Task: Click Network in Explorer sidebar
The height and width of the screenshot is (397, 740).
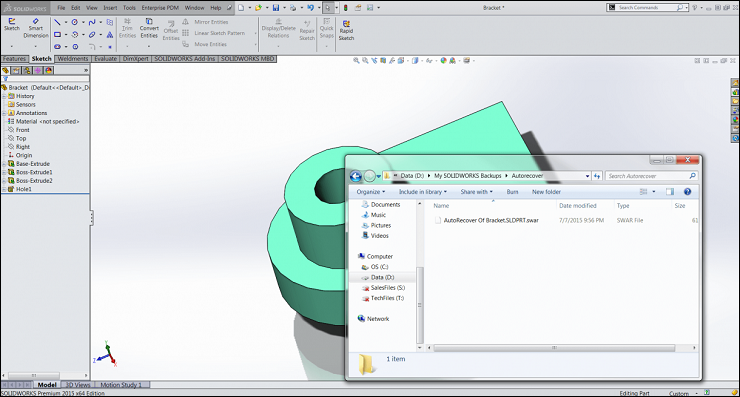Action: point(373,319)
